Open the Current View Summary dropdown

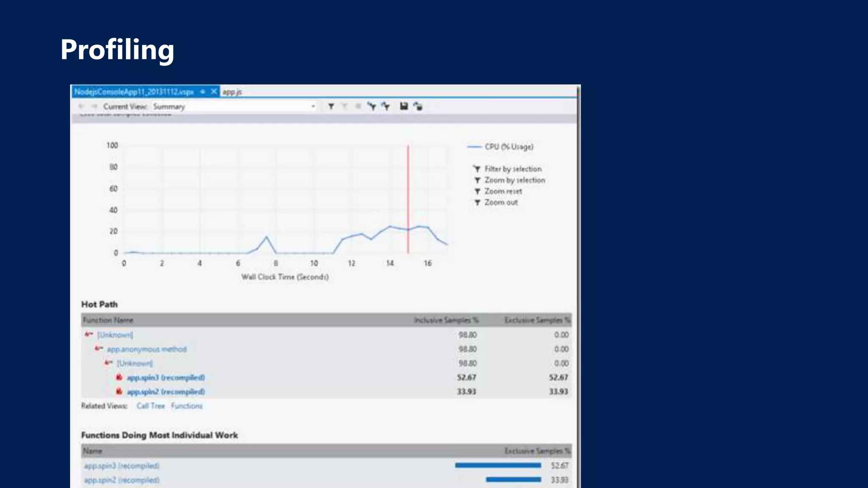pyautogui.click(x=313, y=106)
